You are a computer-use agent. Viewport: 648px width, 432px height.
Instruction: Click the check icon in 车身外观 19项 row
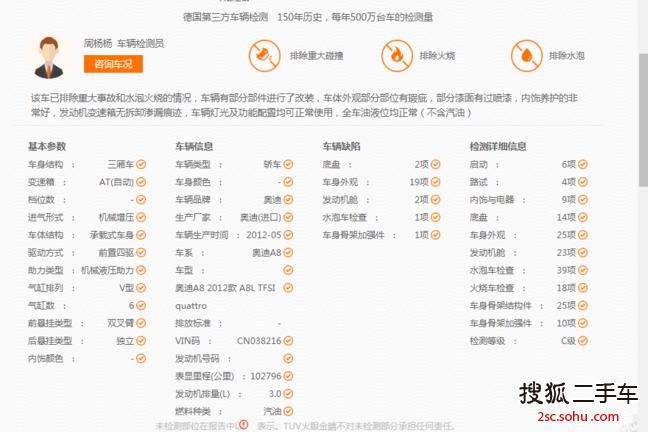point(436,182)
